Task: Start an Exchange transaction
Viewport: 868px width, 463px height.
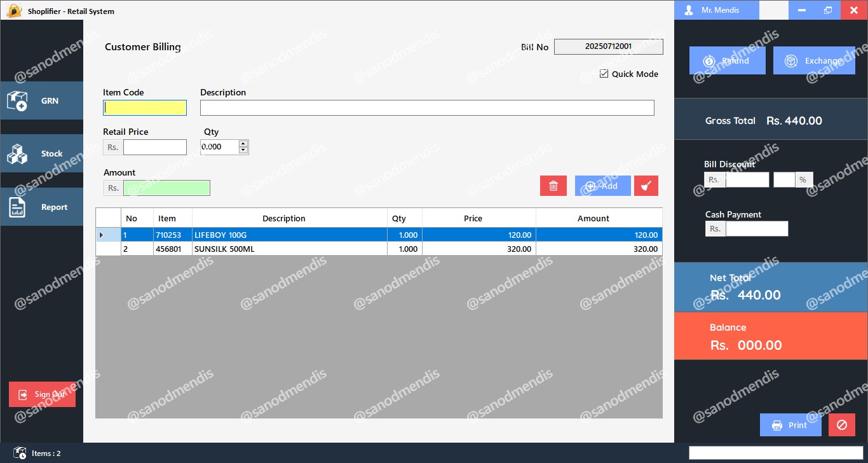Action: click(814, 60)
